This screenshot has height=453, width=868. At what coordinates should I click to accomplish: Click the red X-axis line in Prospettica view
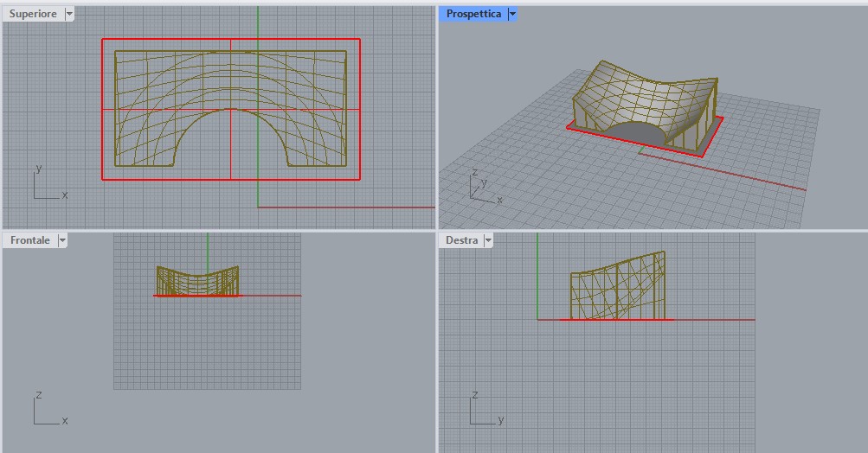[x=762, y=178]
